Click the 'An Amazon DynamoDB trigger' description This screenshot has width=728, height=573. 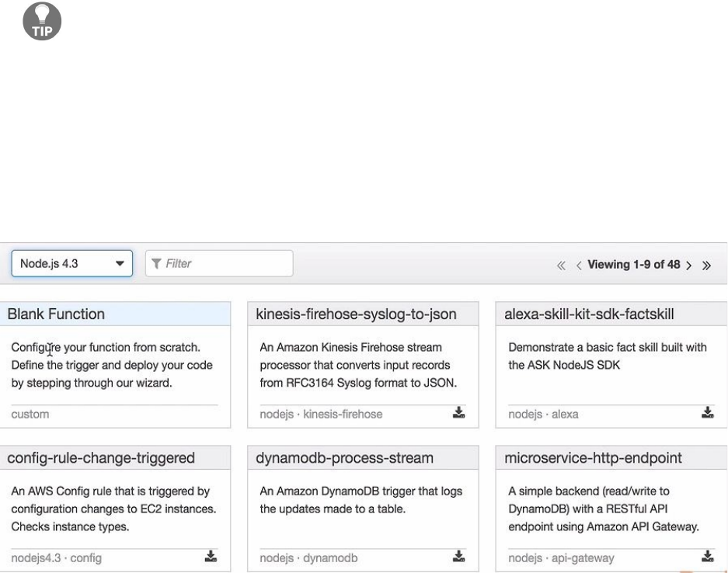(x=361, y=500)
